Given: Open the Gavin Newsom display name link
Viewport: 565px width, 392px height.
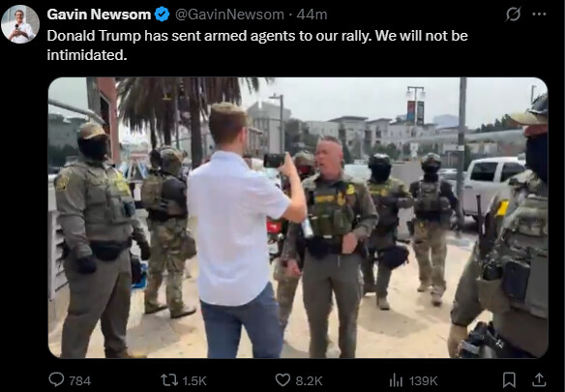Looking at the screenshot, I should tap(99, 15).
